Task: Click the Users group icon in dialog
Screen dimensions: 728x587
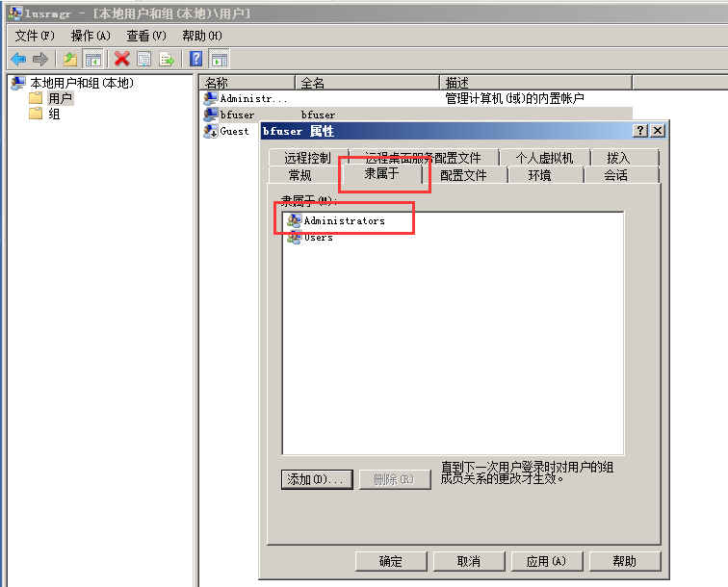Action: 294,238
